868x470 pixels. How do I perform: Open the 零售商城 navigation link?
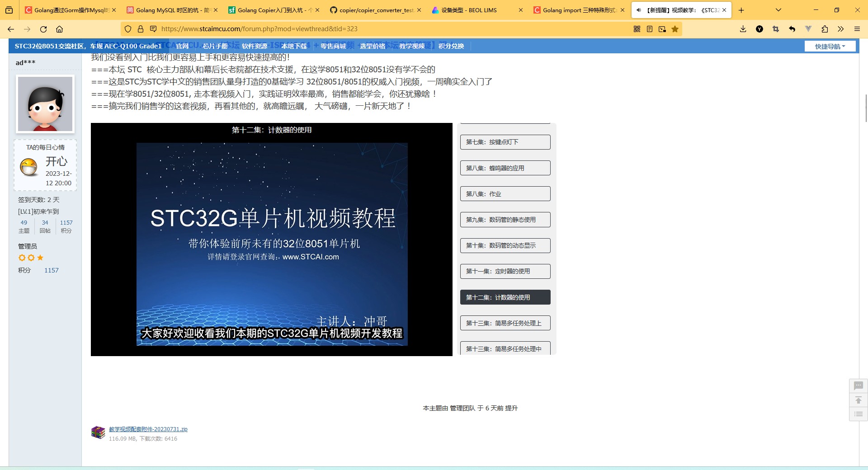click(333, 46)
